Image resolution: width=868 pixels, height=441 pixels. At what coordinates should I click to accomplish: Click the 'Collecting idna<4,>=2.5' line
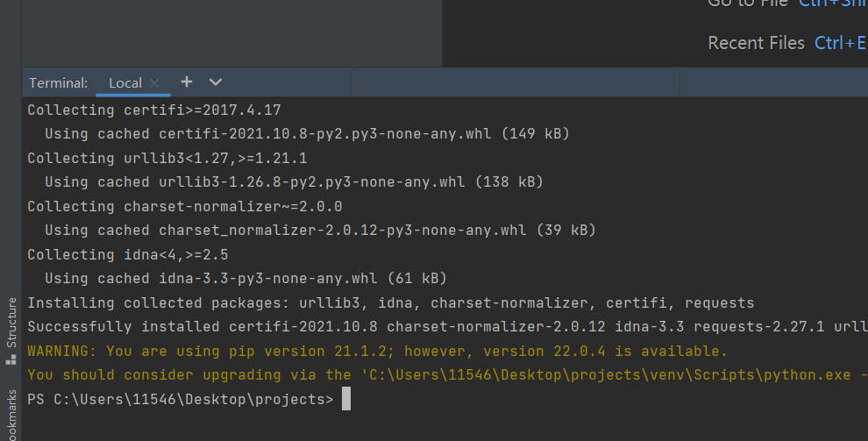pos(128,254)
